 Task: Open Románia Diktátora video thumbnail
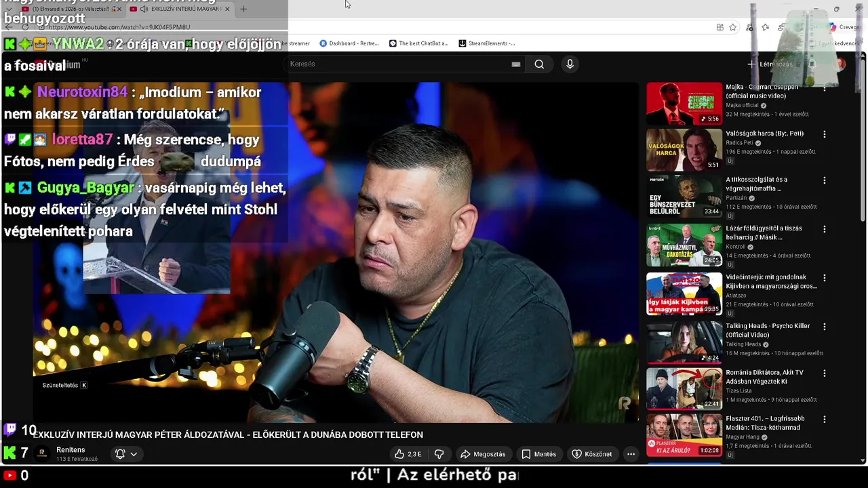point(684,389)
